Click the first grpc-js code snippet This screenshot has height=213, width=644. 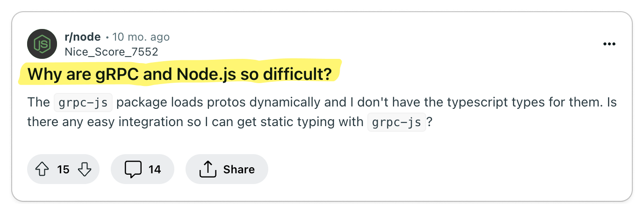83,102
